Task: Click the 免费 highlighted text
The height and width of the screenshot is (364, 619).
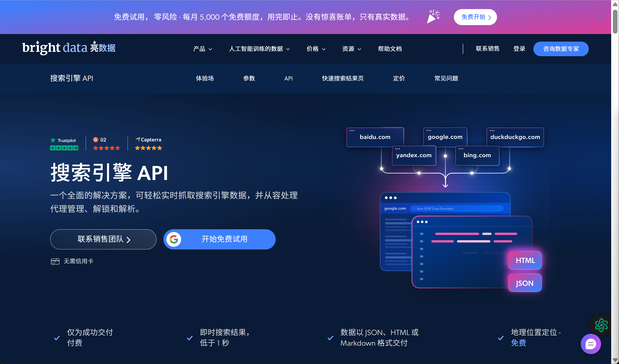Action: click(519, 343)
